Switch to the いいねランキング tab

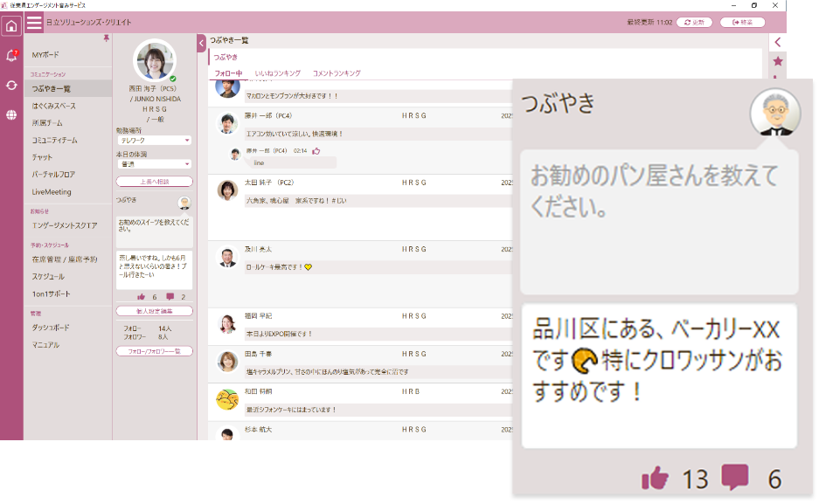pos(278,73)
